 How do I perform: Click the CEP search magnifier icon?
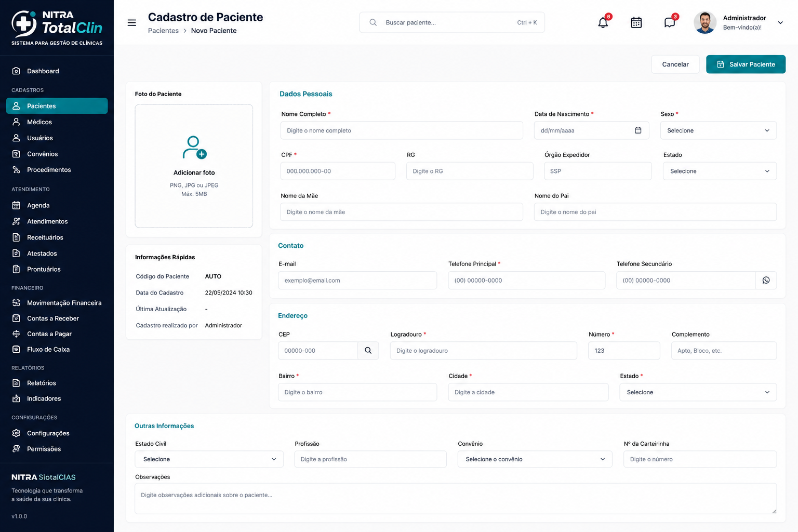tap(368, 351)
